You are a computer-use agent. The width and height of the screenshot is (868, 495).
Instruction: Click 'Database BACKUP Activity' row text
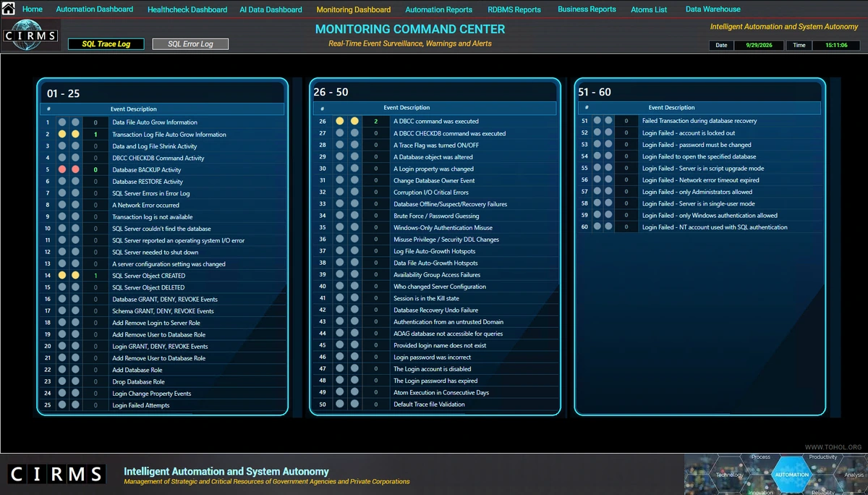[x=147, y=170]
